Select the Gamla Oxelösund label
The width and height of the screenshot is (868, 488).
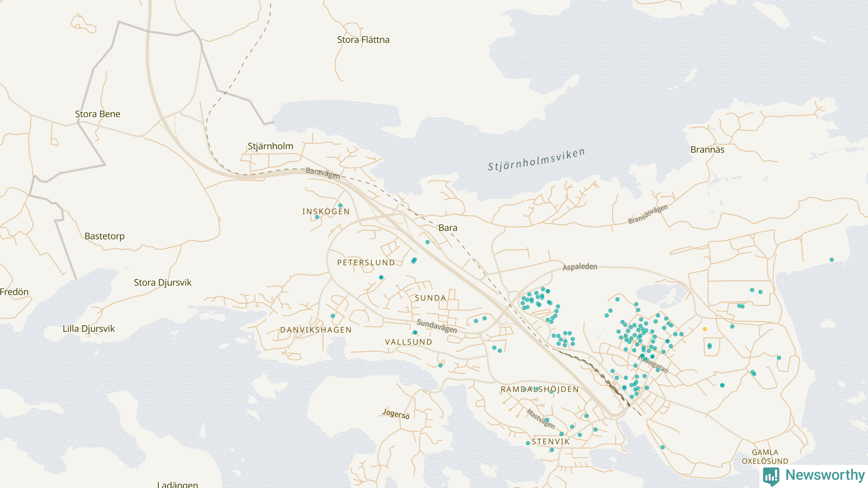click(x=765, y=456)
